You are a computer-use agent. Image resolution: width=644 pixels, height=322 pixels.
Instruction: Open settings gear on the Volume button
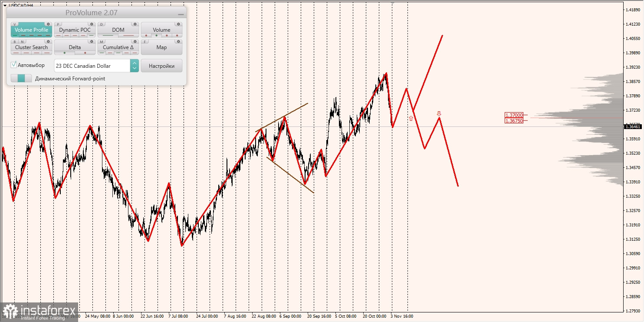(x=179, y=24)
